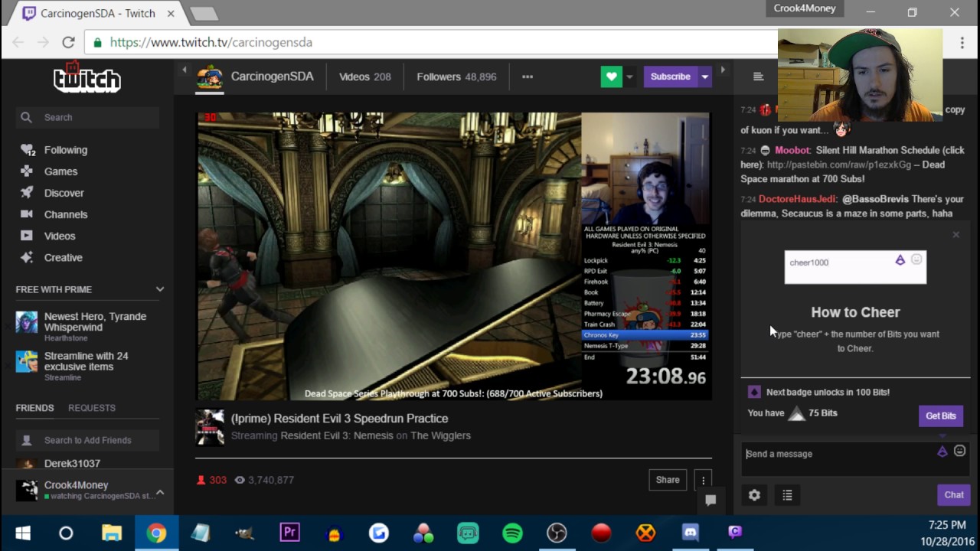Reload the page in Chrome
This screenshot has height=551, width=980.
click(68, 42)
